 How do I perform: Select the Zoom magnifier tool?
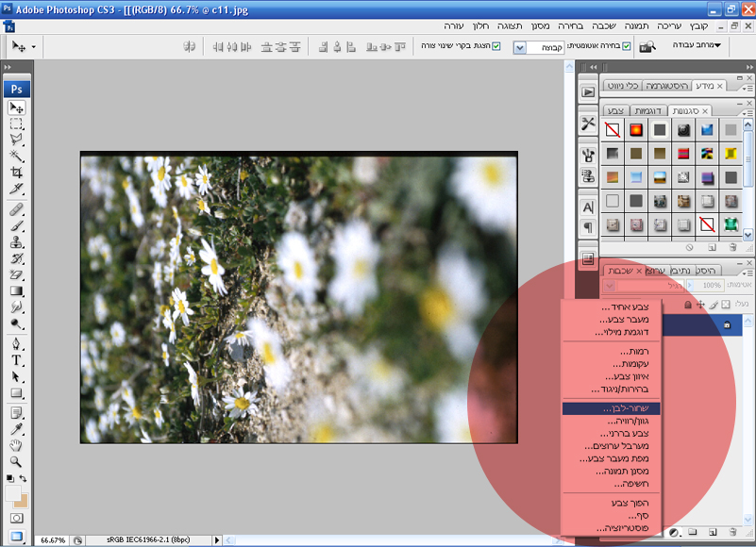[16, 462]
